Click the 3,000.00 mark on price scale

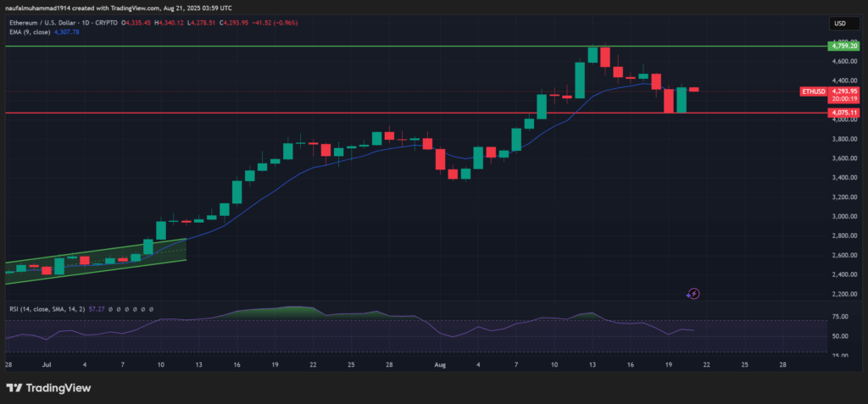(841, 216)
